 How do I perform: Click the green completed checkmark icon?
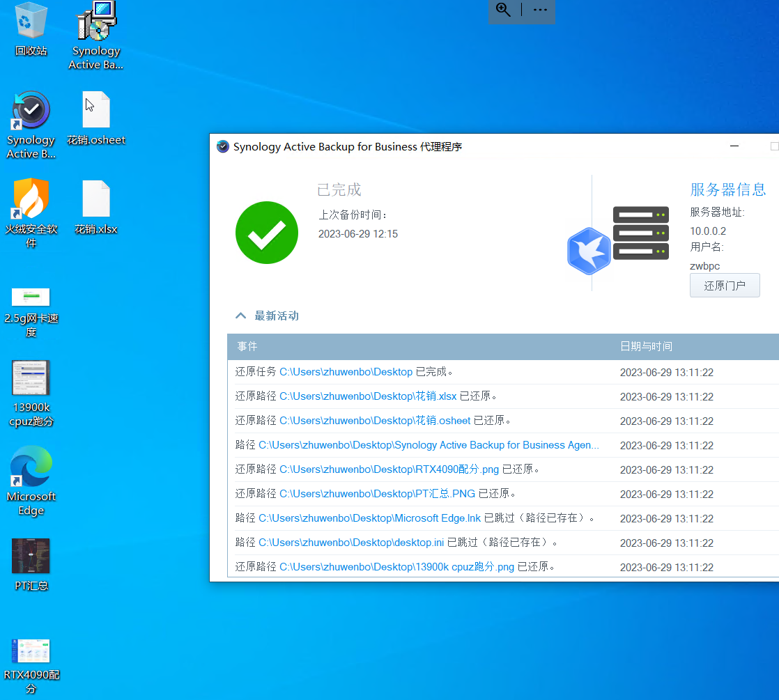coord(267,233)
